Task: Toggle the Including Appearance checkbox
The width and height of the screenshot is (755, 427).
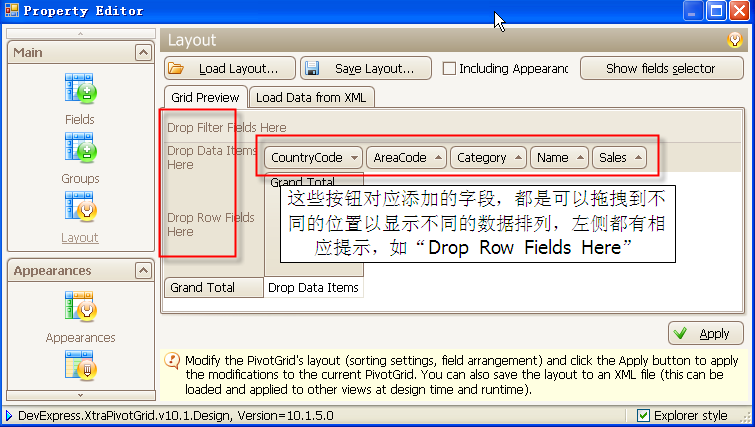Action: [x=449, y=68]
